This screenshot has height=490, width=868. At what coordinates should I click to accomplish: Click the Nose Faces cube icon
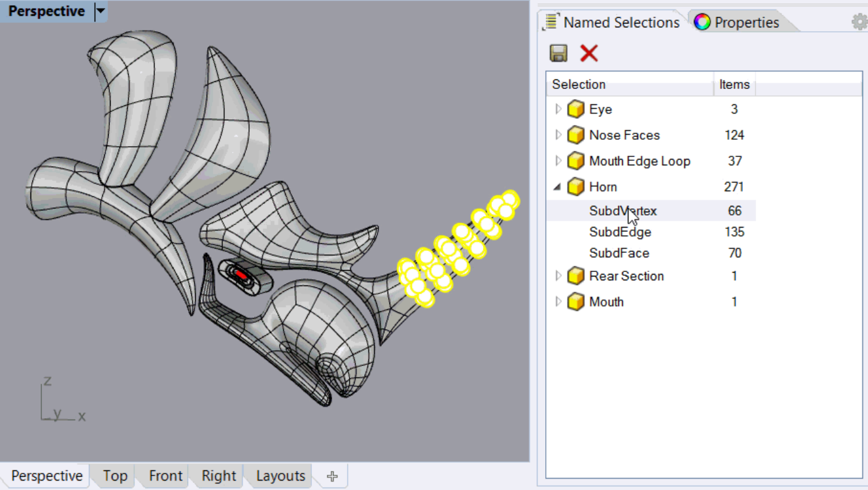(x=576, y=135)
